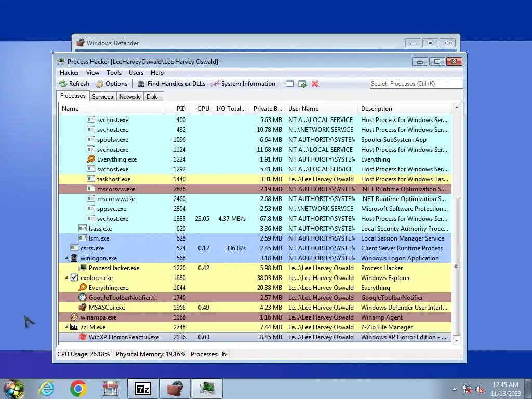Select the lsass.exe process row
This screenshot has height=399, width=532.
pos(255,229)
